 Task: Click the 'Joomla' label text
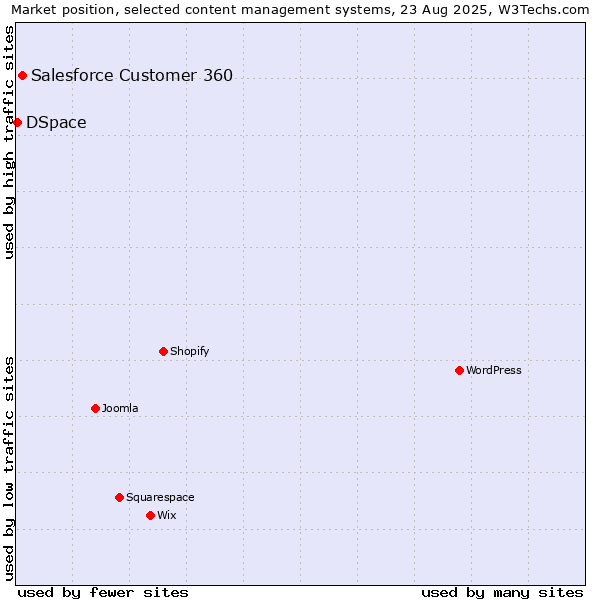click(x=120, y=408)
